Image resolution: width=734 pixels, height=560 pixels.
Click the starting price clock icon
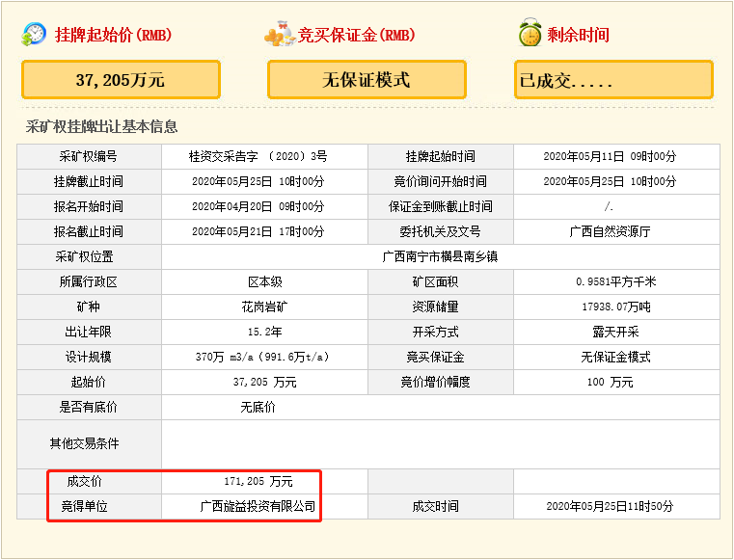coord(35,35)
